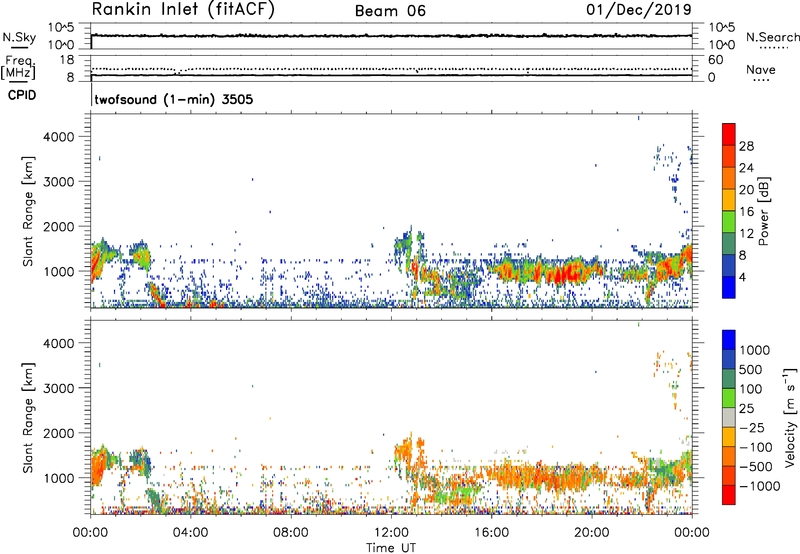Screen dimensions: 800x554
Task: Click the "20" label on power colorbar
Action: (x=746, y=190)
